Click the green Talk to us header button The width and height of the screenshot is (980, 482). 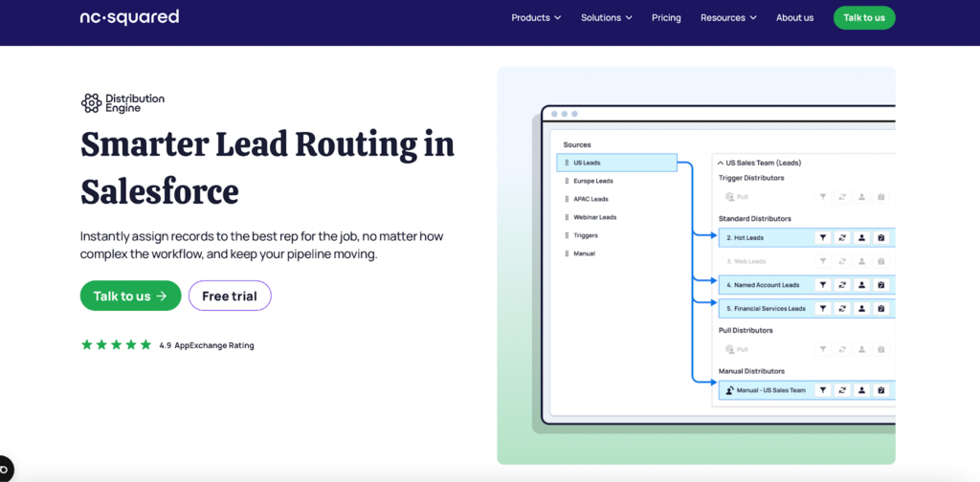click(x=863, y=17)
